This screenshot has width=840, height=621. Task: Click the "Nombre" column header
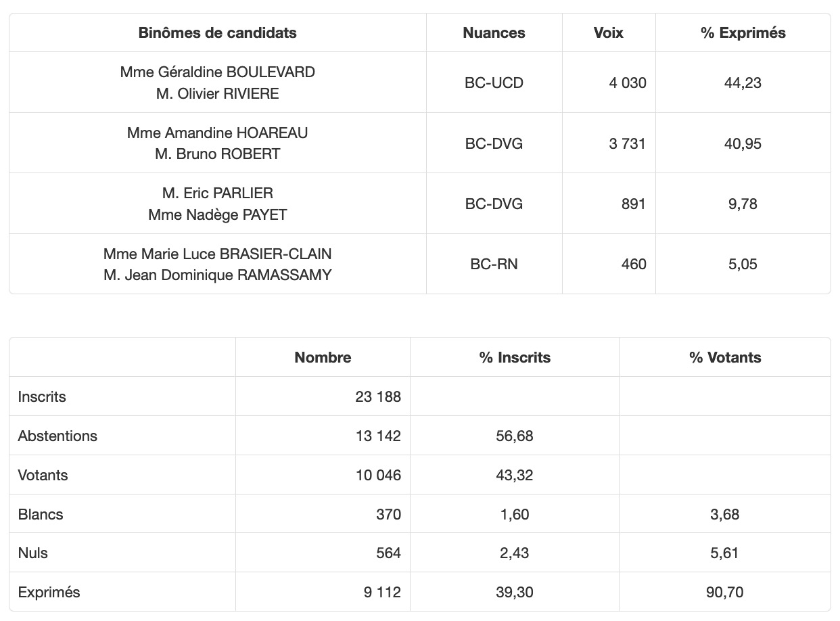323,357
